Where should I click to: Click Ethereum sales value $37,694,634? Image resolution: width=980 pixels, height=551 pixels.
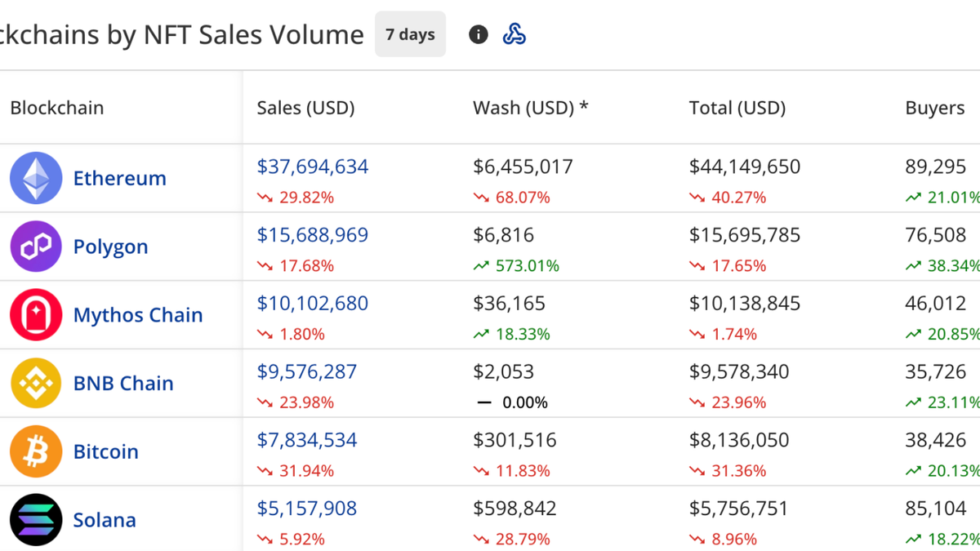pos(313,167)
